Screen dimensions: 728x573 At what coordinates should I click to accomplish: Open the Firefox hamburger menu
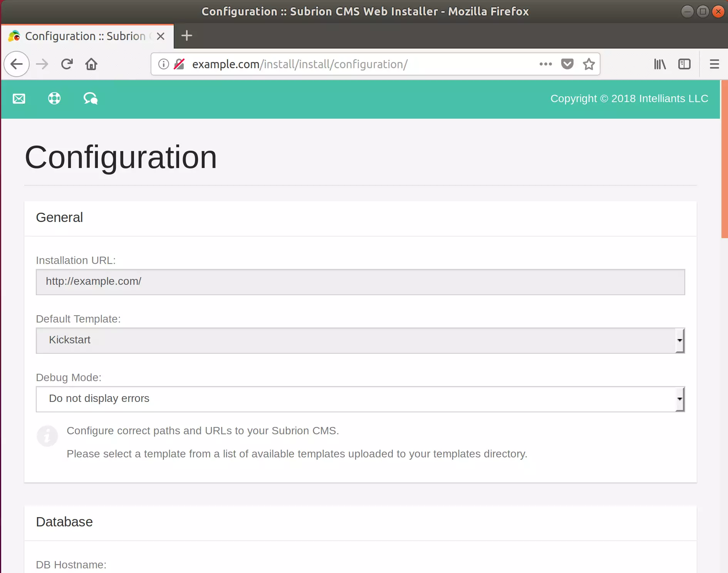(x=715, y=64)
